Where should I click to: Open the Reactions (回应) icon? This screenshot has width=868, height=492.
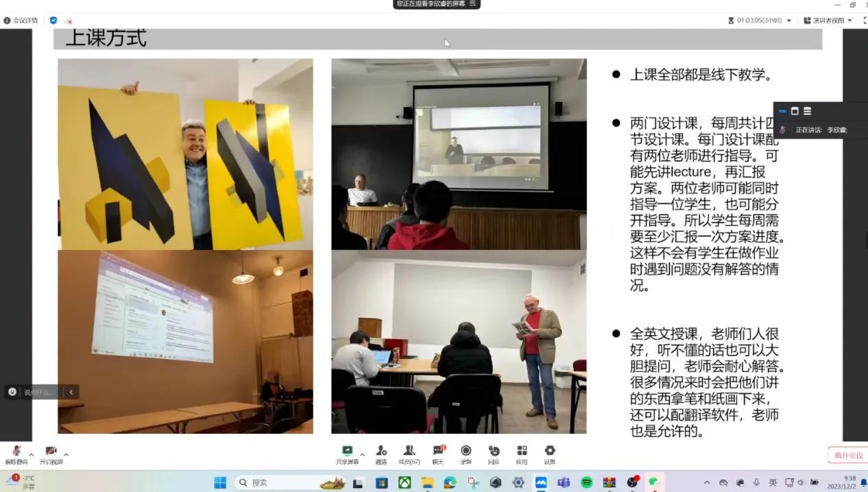[x=494, y=452]
